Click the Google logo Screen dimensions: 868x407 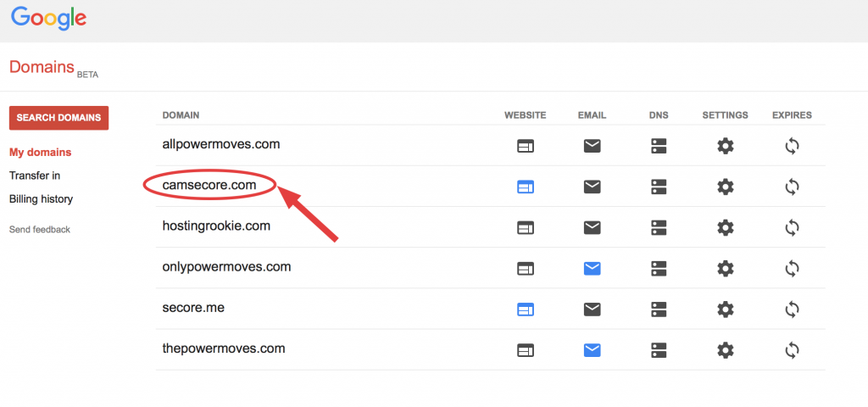(48, 19)
